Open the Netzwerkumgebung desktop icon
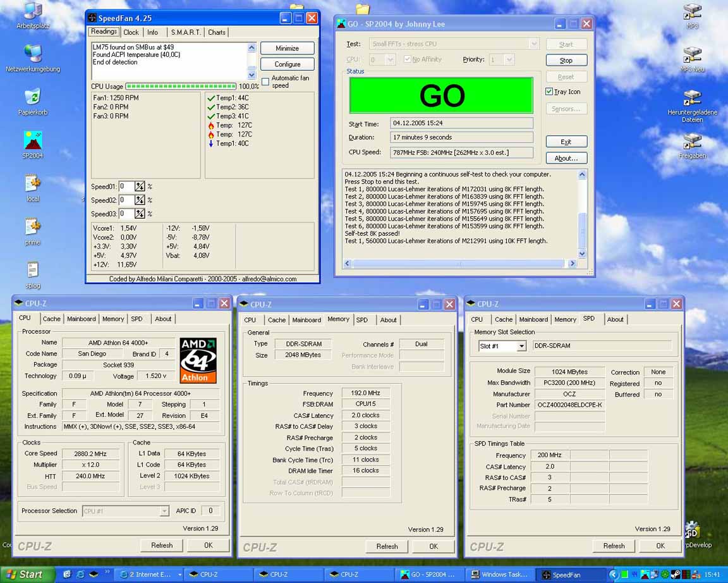Screen dimensions: 728x583 [x=32, y=58]
